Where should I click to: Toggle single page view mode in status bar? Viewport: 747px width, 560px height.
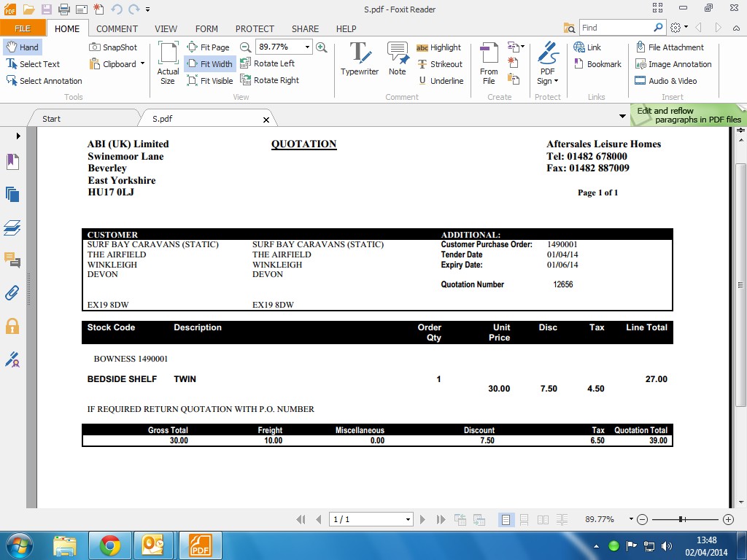point(506,519)
